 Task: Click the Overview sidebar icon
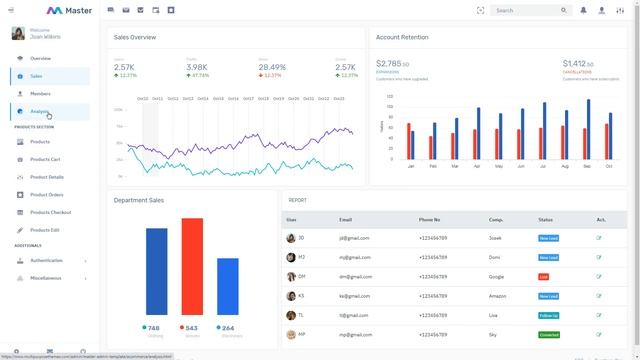20,58
